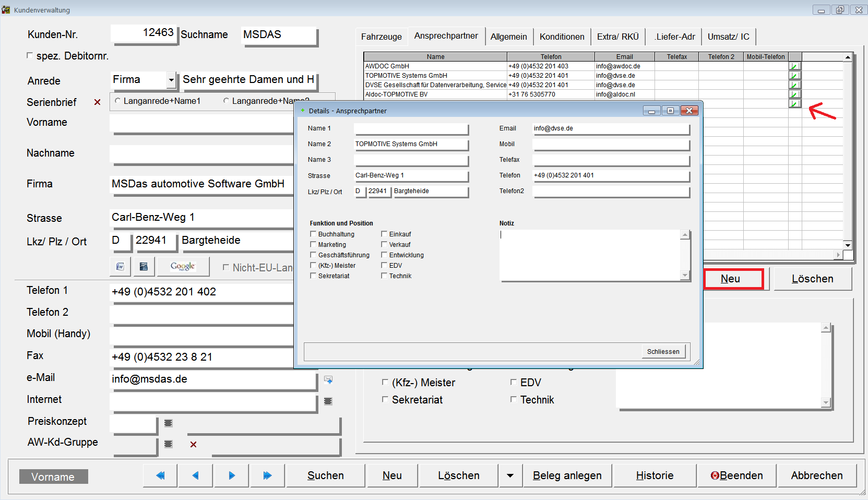868x500 pixels.
Task: Open details icon for DVSE Gesellschaft row
Action: (795, 85)
